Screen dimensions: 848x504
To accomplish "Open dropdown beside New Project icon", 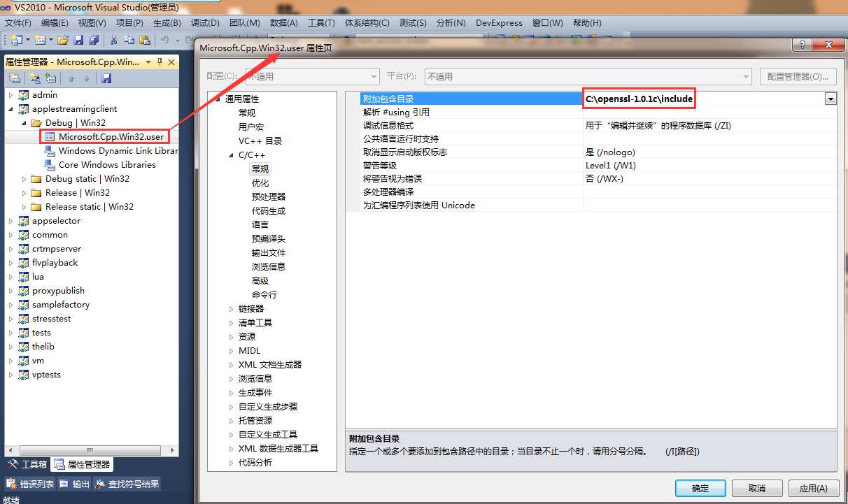I will click(28, 40).
